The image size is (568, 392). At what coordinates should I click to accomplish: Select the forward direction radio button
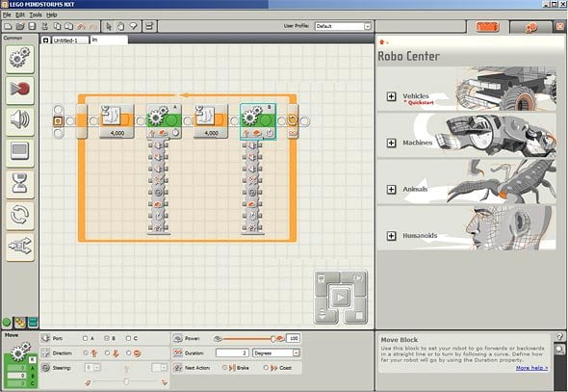pos(86,353)
